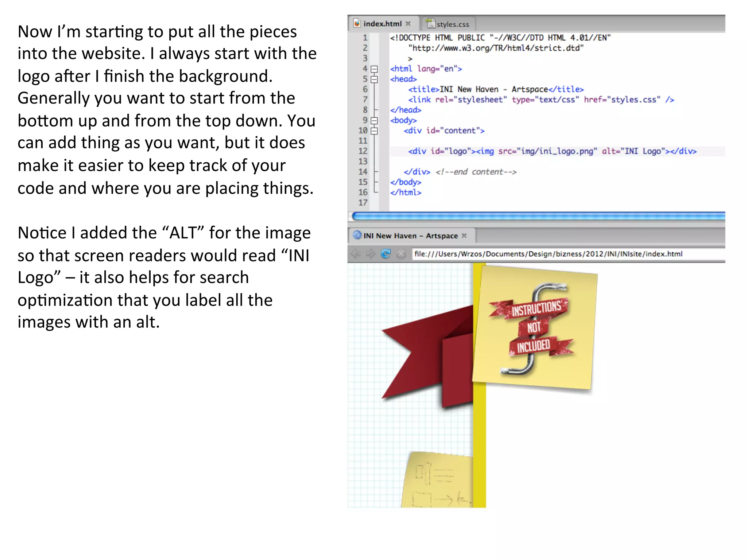Click the index.html file icon
The width and height of the screenshot is (747, 560).
[357, 23]
